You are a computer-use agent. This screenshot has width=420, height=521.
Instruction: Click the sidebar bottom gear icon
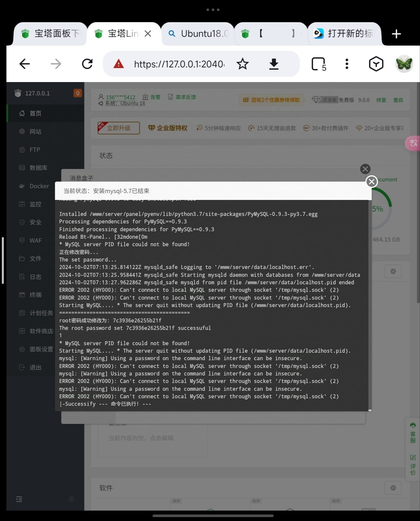point(71,499)
